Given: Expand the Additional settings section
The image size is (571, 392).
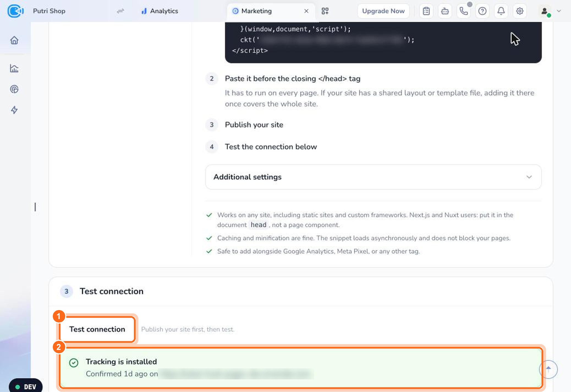Looking at the screenshot, I should 374,177.
